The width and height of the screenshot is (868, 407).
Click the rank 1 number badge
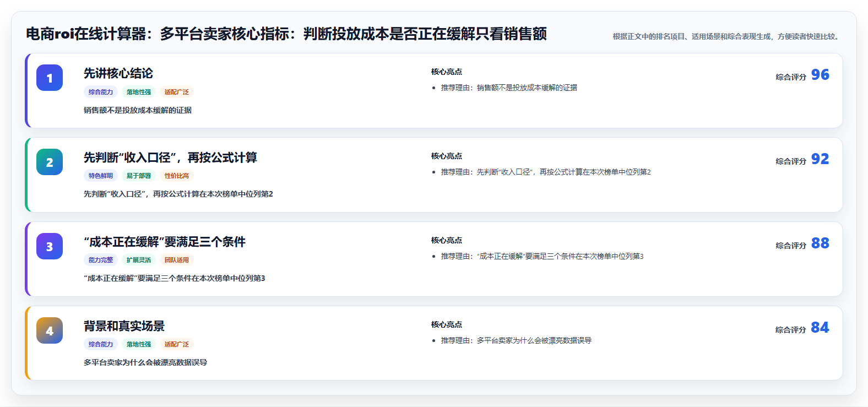[x=50, y=78]
